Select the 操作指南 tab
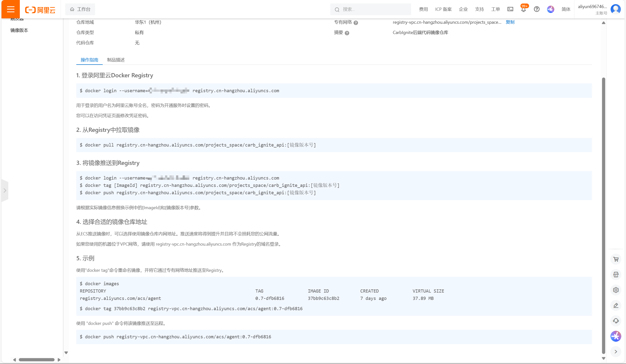The width and height of the screenshot is (626, 364). (x=89, y=60)
